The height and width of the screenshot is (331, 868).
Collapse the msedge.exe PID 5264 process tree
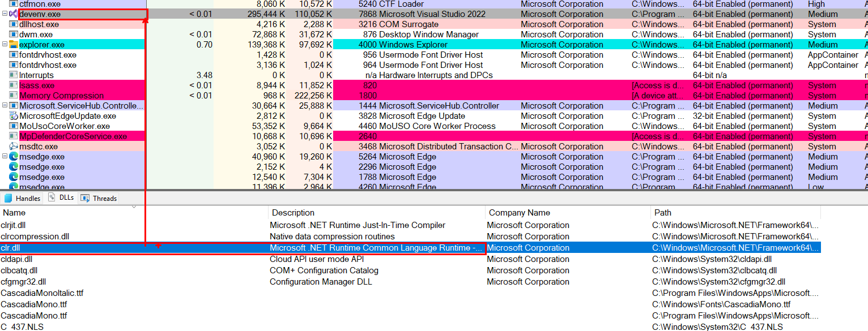pos(5,157)
